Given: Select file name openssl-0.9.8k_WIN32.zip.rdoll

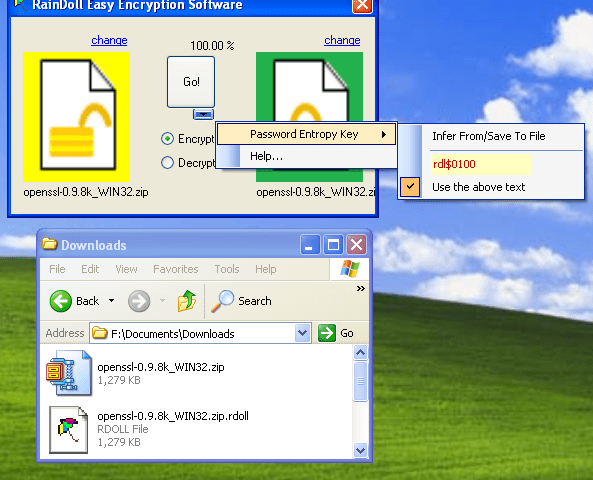Looking at the screenshot, I should tap(173, 416).
